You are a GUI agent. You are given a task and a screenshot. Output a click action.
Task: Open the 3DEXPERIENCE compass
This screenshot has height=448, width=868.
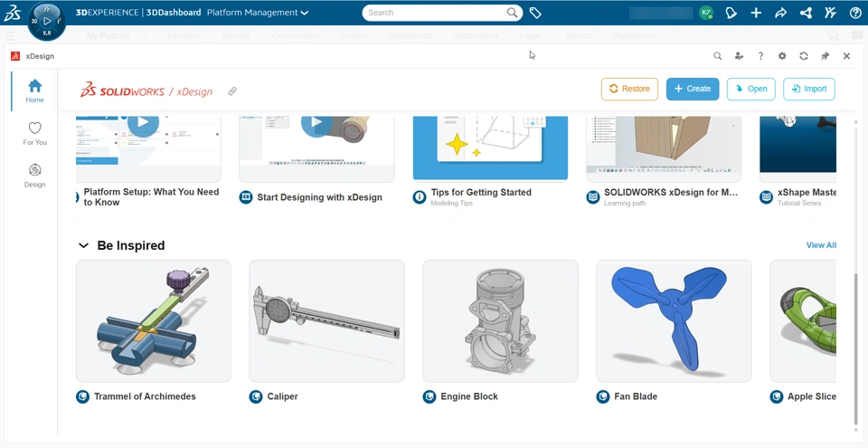tap(47, 23)
